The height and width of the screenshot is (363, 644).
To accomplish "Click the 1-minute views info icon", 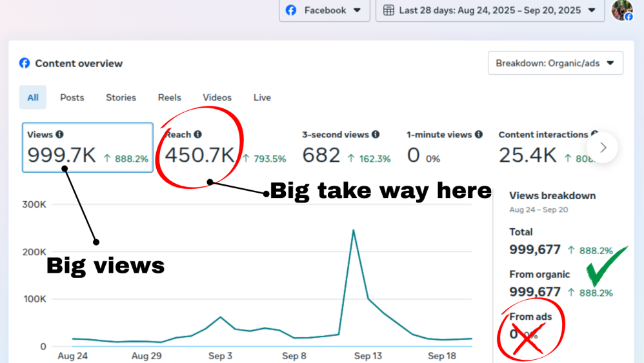I will click(479, 135).
